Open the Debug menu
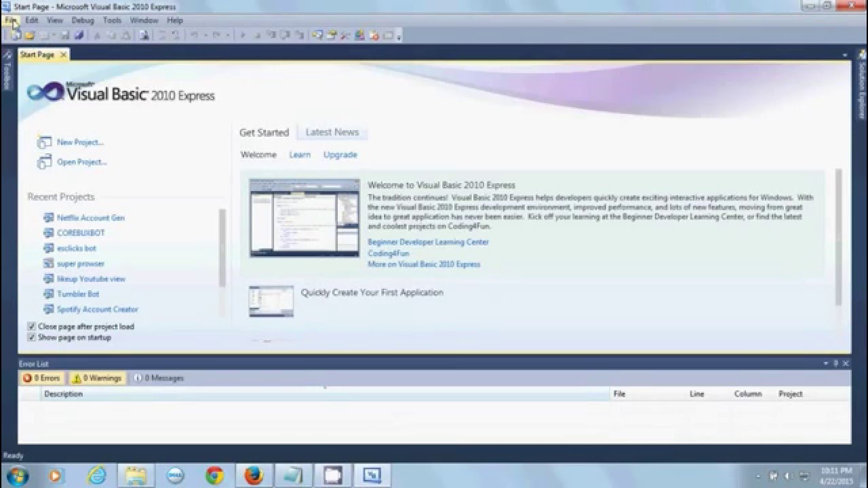 tap(83, 20)
